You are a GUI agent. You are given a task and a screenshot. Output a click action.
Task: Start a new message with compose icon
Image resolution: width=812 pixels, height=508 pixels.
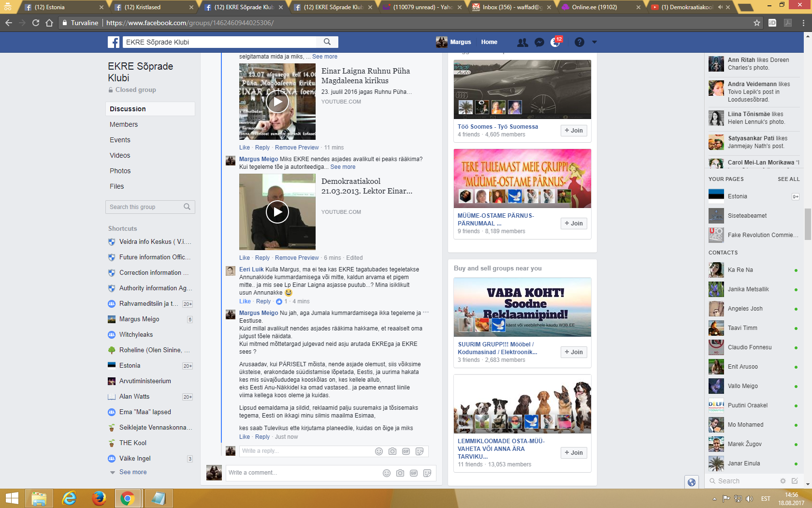pos(795,481)
